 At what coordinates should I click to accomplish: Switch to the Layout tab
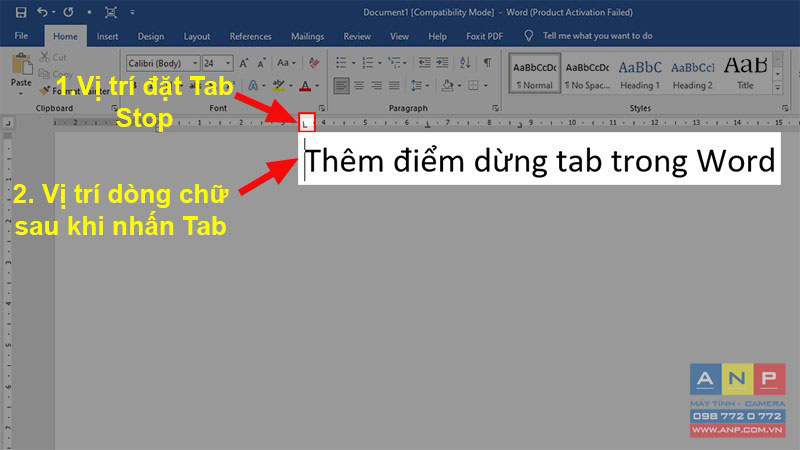coord(197,36)
